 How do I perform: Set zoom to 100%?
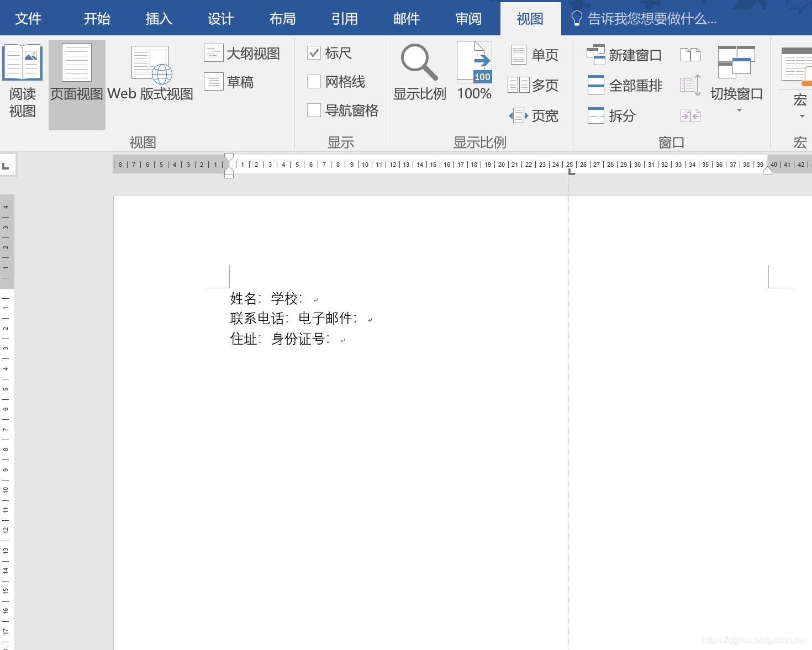(474, 72)
